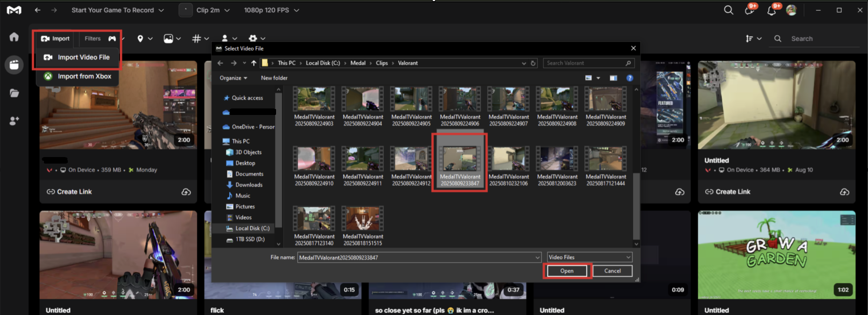Go up one folder level in dialog
The width and height of the screenshot is (868, 315).
click(254, 63)
